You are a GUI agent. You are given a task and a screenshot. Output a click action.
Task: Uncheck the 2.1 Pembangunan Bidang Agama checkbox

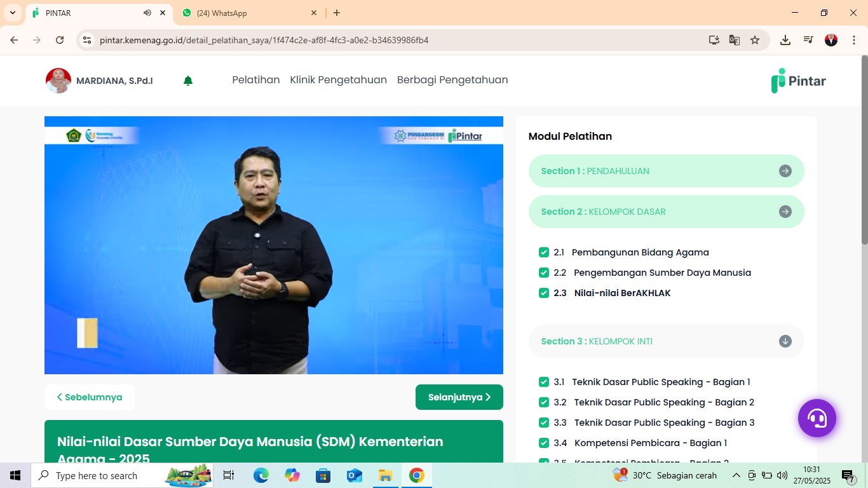[x=544, y=252]
